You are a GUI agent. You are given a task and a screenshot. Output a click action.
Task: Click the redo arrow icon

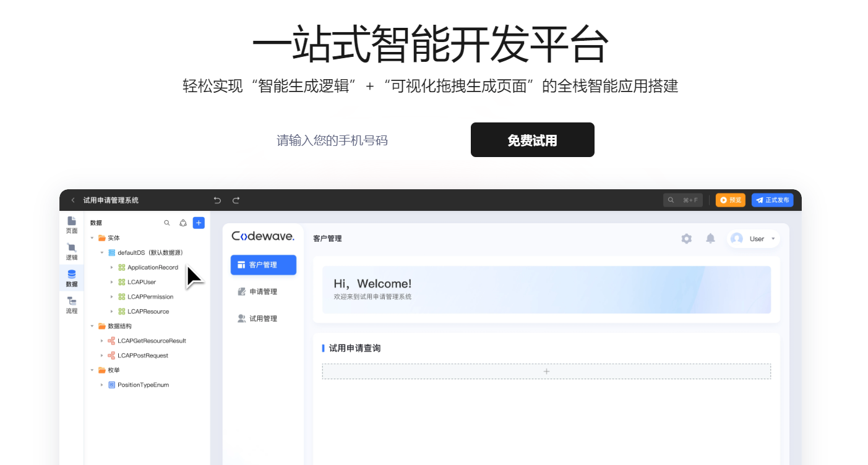coord(236,200)
